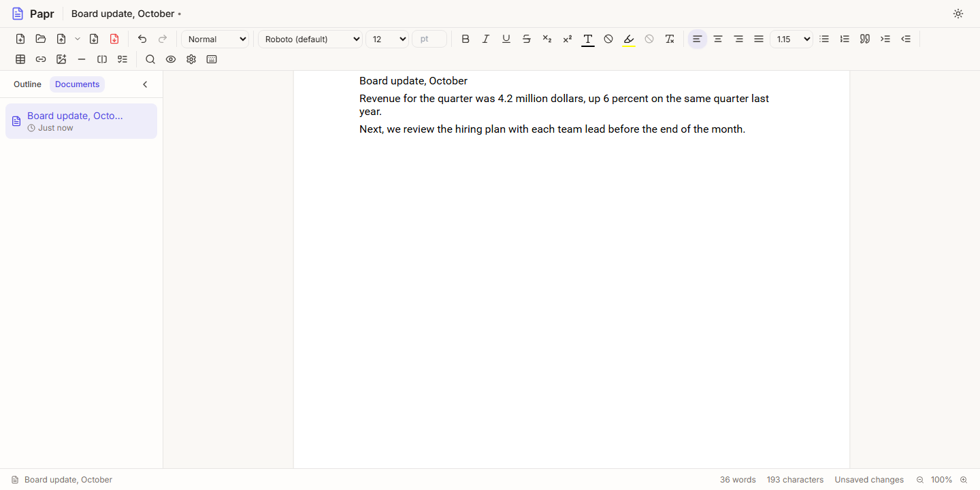Justify the paragraph text
Viewport: 980px width, 490px height.
759,39
